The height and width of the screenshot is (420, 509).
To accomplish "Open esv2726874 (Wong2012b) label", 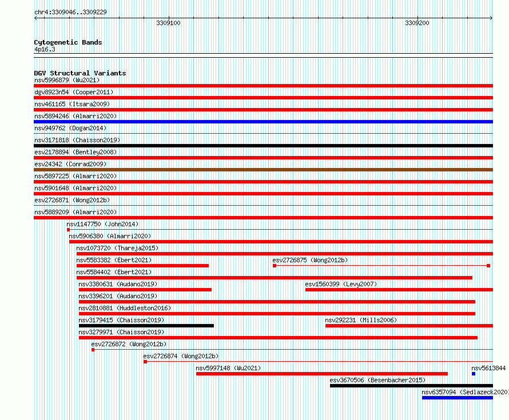I will (181, 356).
